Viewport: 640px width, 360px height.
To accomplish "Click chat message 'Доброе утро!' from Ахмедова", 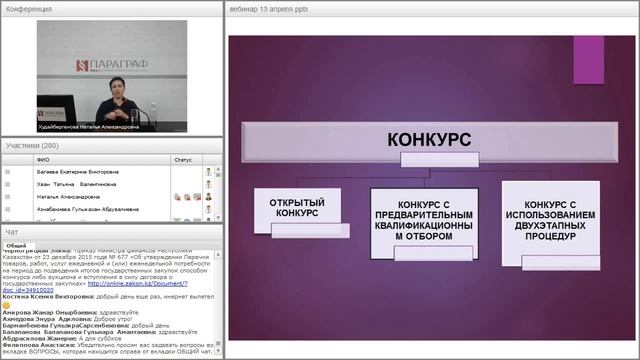I will [67, 319].
